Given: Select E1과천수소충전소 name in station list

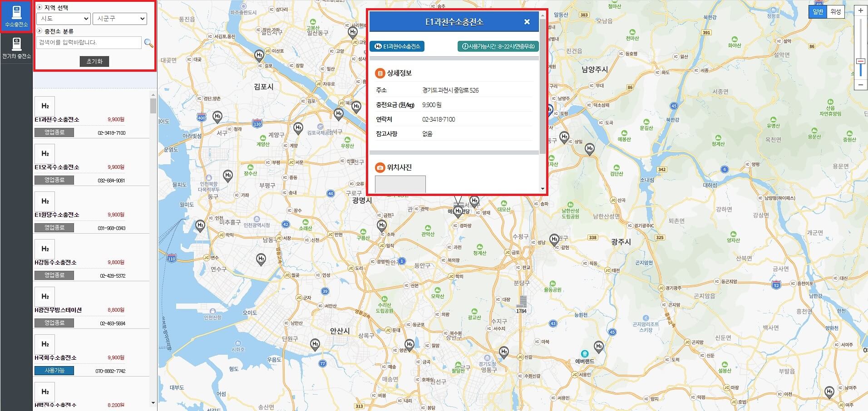Looking at the screenshot, I should point(57,119).
